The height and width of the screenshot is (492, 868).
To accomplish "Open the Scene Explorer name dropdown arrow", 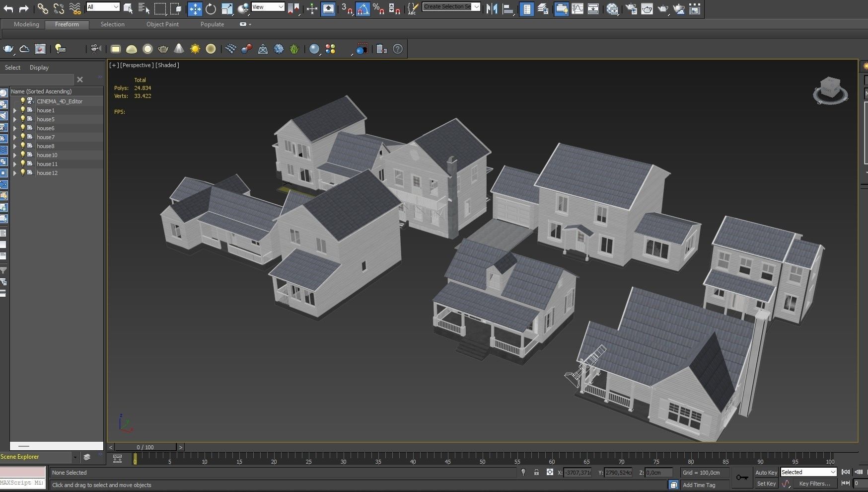I will point(75,457).
